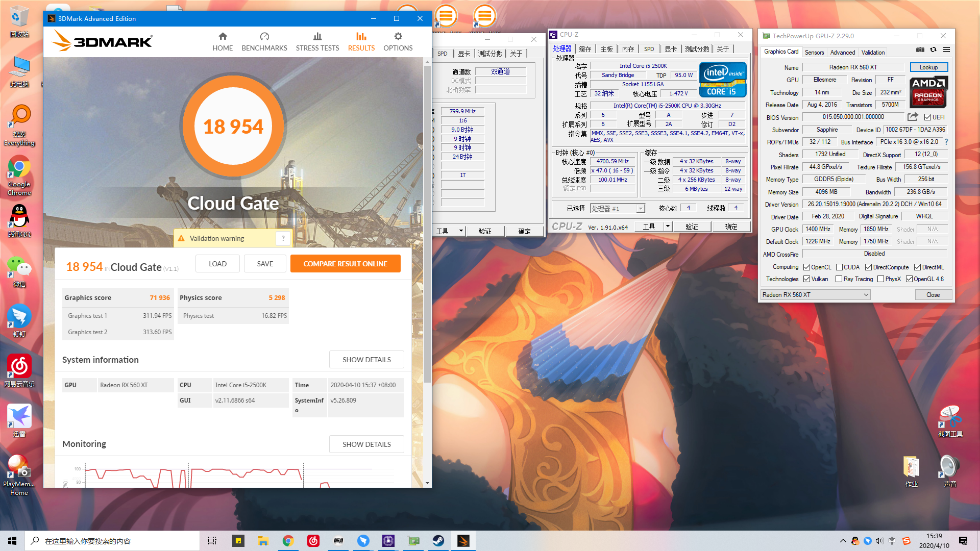Open the 缓存 tab in front CPU-Z
Viewport: 980px width, 551px height.
[585, 49]
